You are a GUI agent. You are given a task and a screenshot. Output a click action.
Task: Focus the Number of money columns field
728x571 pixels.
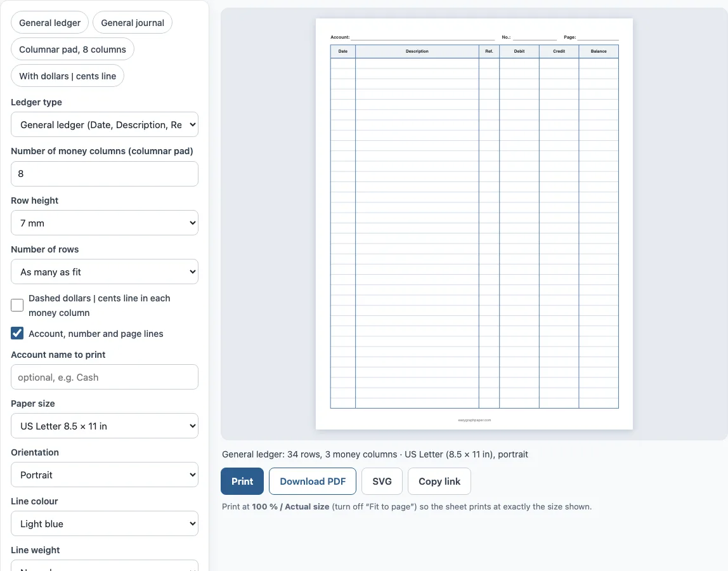(105, 174)
